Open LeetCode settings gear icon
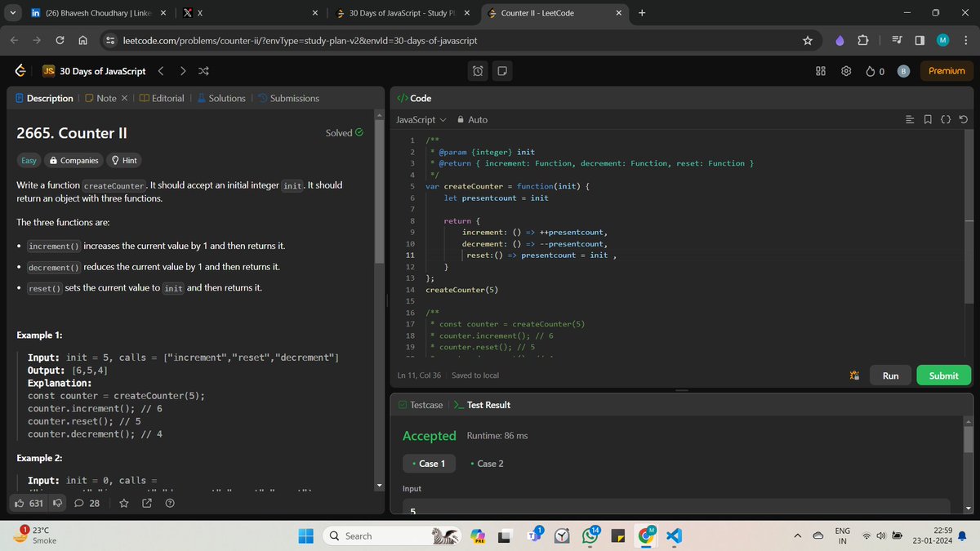This screenshot has height=551, width=980. click(846, 71)
